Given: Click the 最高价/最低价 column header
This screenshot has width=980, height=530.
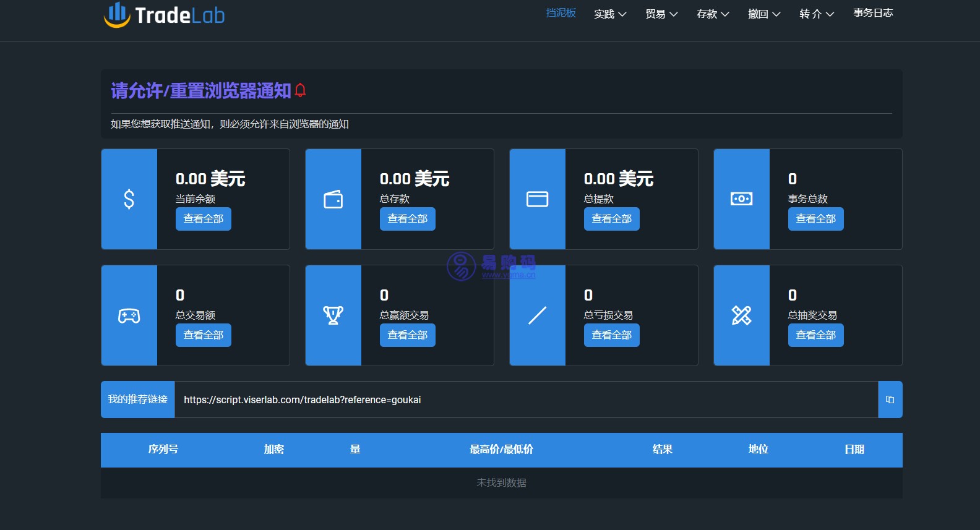Looking at the screenshot, I should (501, 450).
